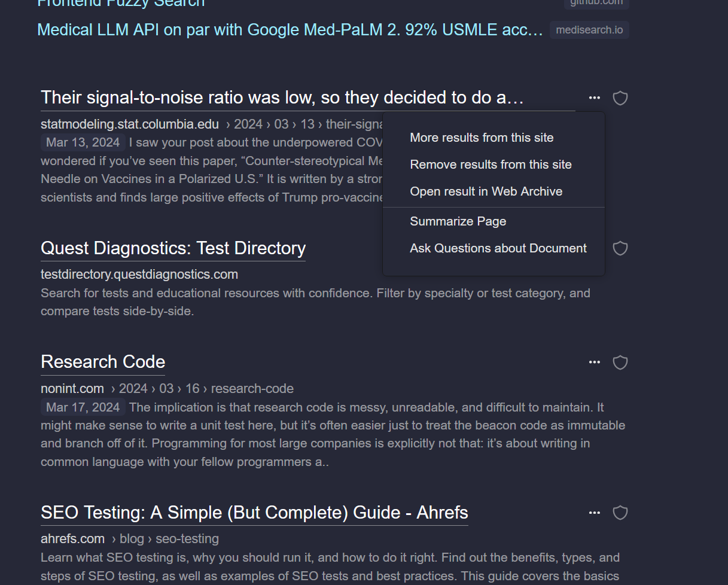Open three-dot menu for SEO Testing result
This screenshot has width=728, height=585.
594,513
